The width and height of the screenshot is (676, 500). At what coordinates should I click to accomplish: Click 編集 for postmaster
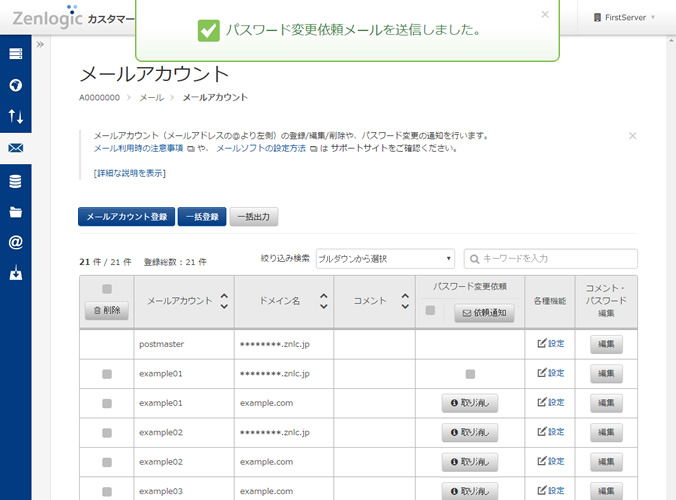point(606,344)
